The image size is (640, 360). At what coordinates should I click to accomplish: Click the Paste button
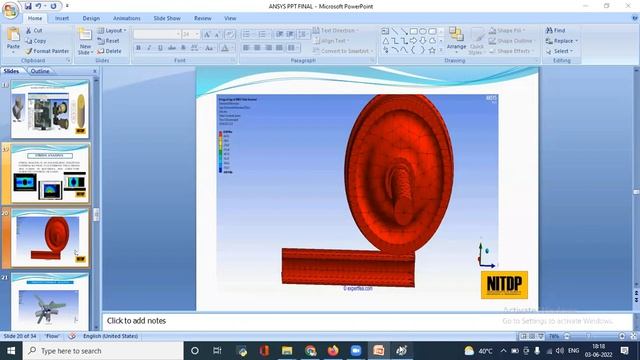13,40
